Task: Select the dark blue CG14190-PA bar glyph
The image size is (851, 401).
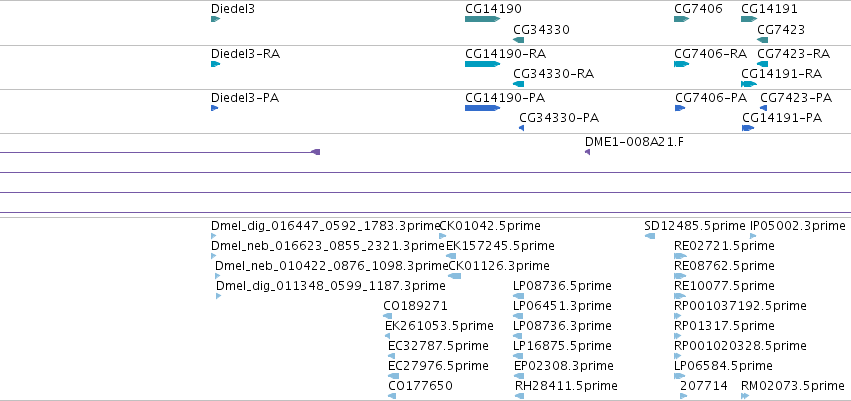Action: [482, 108]
